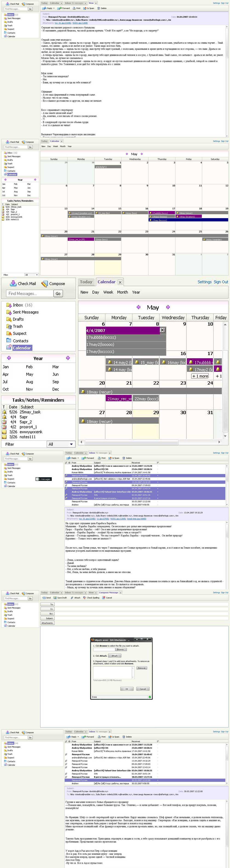Click the Attach paperclip in the compose toolbar

click(75, 597)
